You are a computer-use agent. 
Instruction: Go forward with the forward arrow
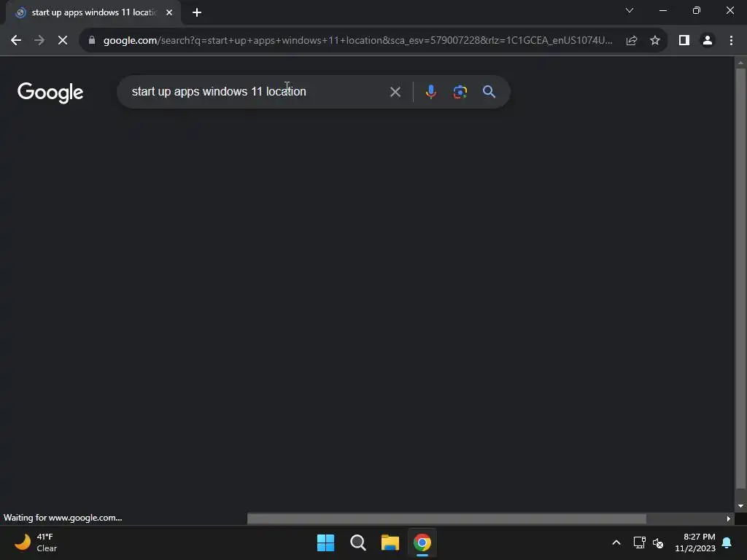(x=39, y=41)
